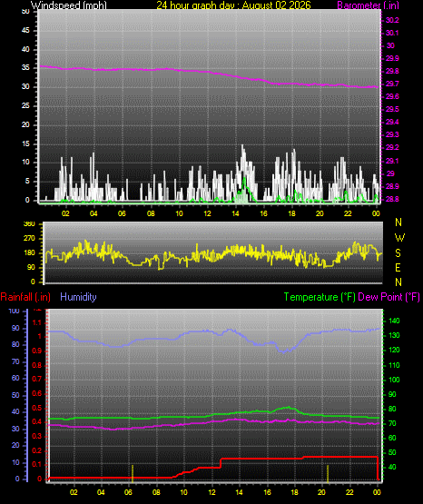Image resolution: width=423 pixels, height=504 pixels.
Task: Click the 70 label on the humidity axis
Action: pyautogui.click(x=15, y=362)
